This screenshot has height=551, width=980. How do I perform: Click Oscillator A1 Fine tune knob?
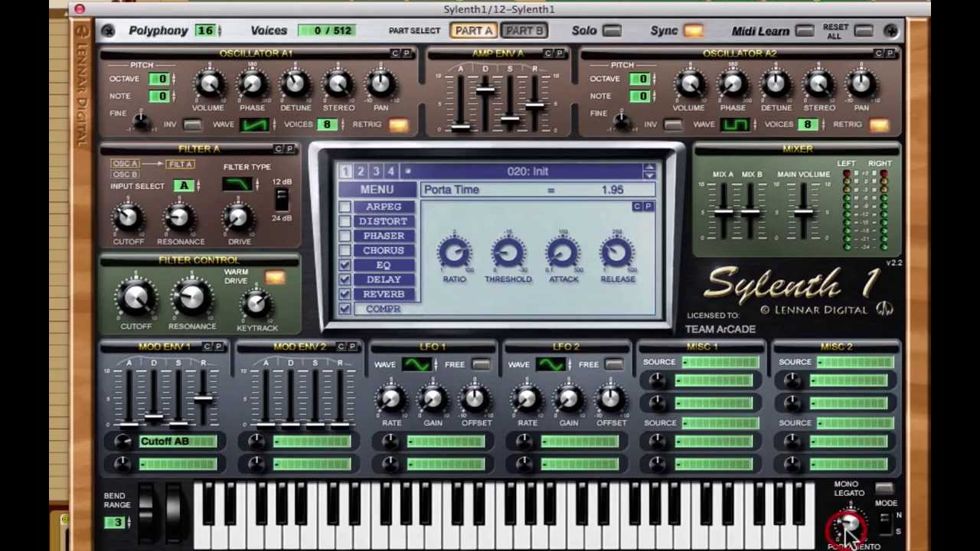click(x=141, y=120)
